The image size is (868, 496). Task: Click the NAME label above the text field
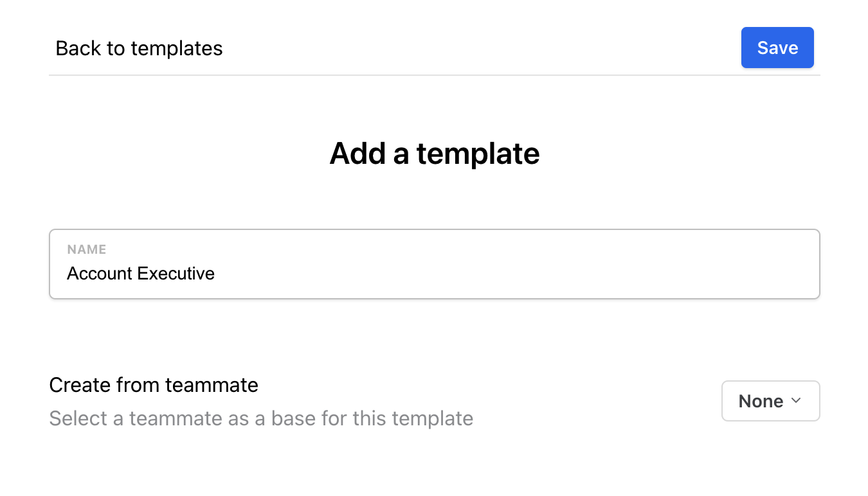87,249
